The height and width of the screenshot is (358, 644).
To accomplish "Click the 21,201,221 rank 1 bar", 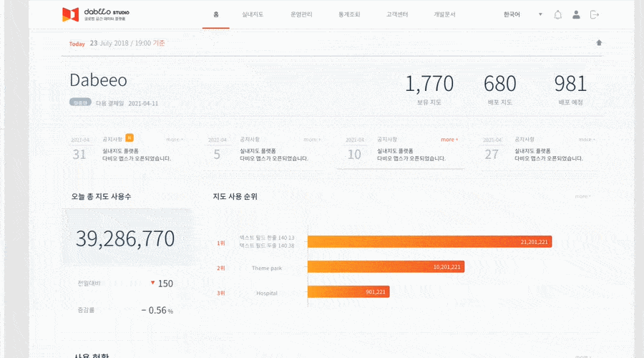I will click(429, 242).
